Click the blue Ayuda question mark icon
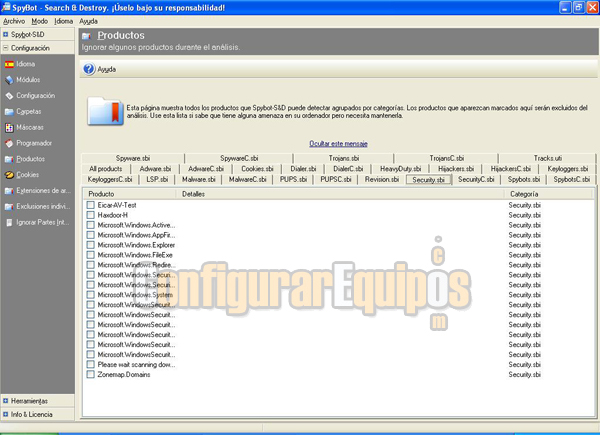Screen dimensions: 600x435 tap(89, 69)
